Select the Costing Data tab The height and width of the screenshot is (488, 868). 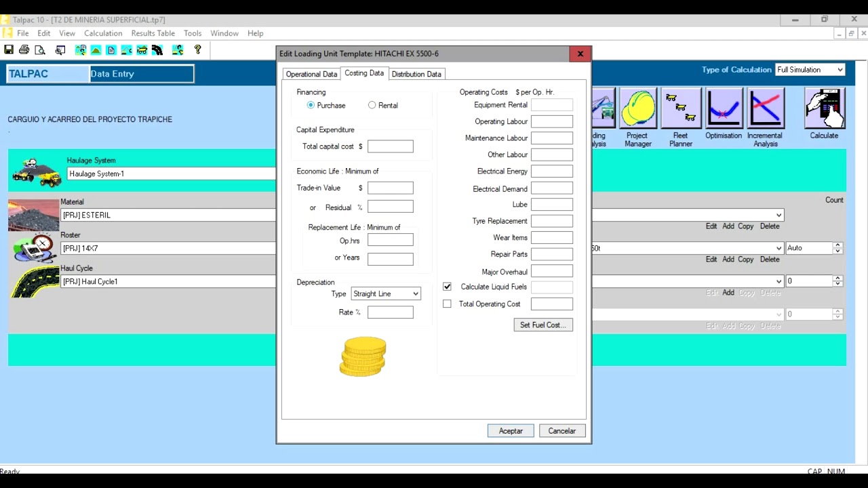(364, 73)
